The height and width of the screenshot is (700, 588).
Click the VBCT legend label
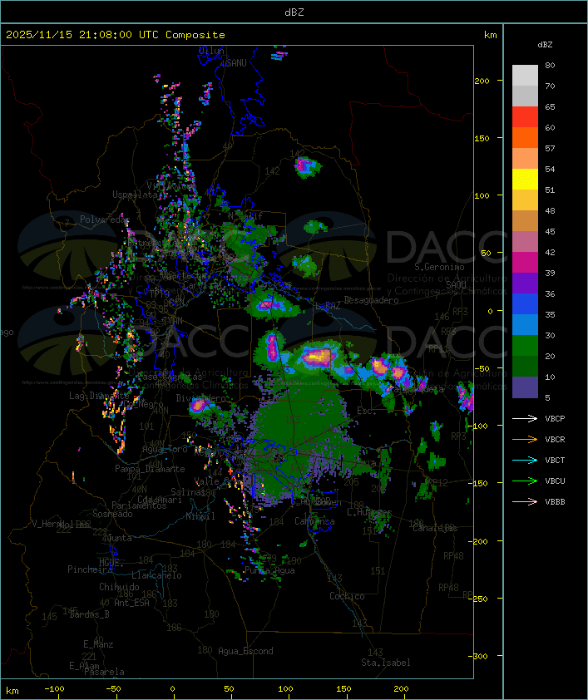tap(555, 461)
